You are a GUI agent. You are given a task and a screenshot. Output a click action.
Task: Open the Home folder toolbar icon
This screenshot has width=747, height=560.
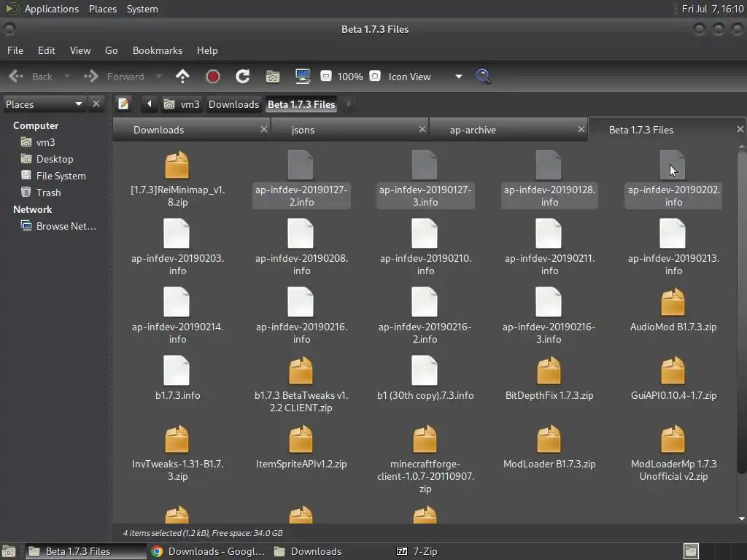(273, 76)
